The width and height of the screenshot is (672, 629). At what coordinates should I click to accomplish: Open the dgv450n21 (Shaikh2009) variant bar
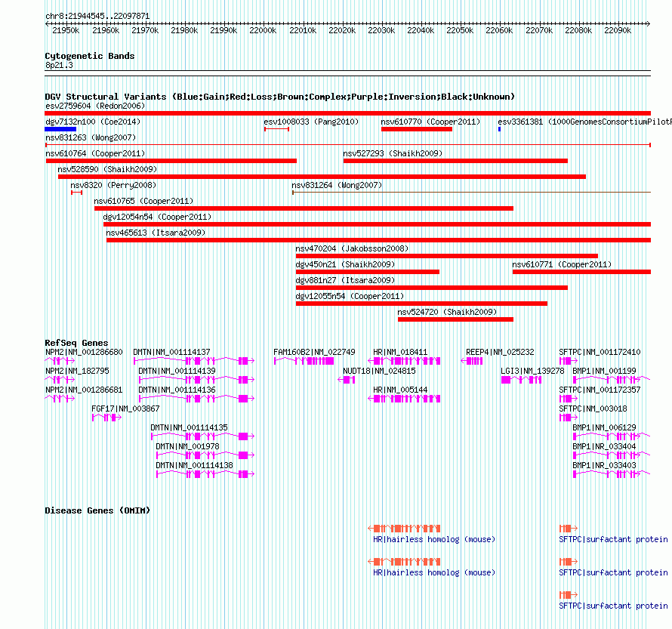coord(368,272)
